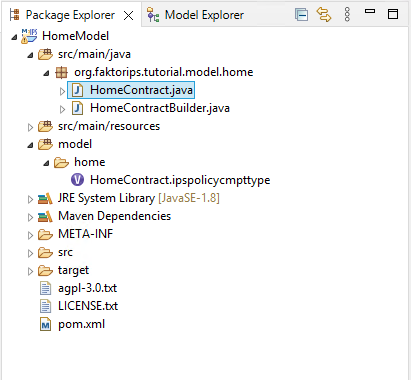The height and width of the screenshot is (380, 411).
Task: Expand the target folder
Action: pyautogui.click(x=30, y=271)
